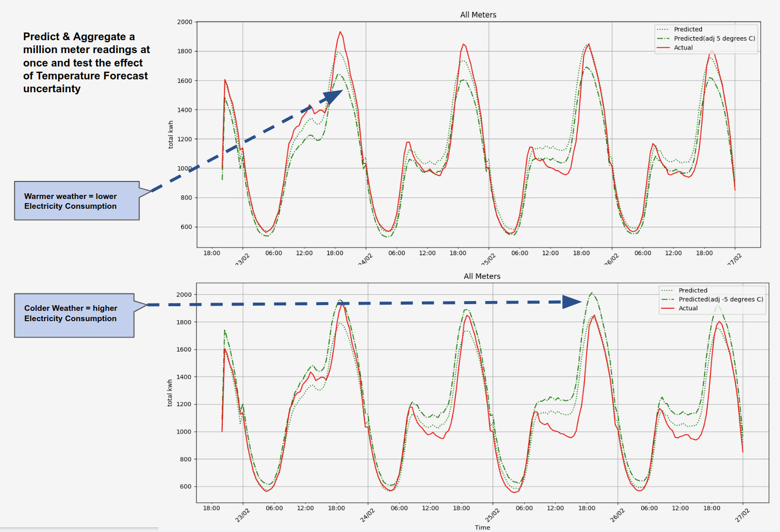Click the red Actual line sample in top legend
This screenshot has height=532, width=780.
tap(663, 47)
